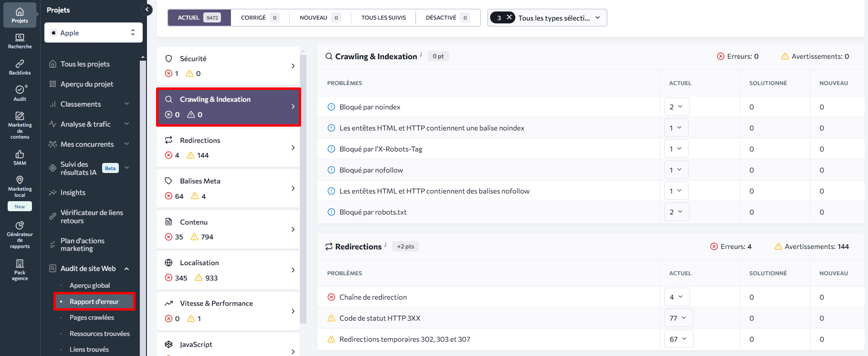Screen dimensions: 868x356
Task: Click Les entêtes HTML et HTTP contiennent une balise noindex
Action: [432, 128]
